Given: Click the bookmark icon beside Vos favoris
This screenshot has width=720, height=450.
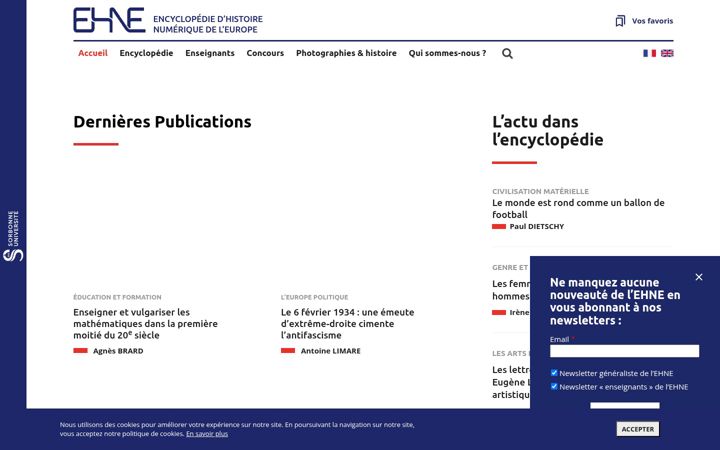Looking at the screenshot, I should point(620,21).
